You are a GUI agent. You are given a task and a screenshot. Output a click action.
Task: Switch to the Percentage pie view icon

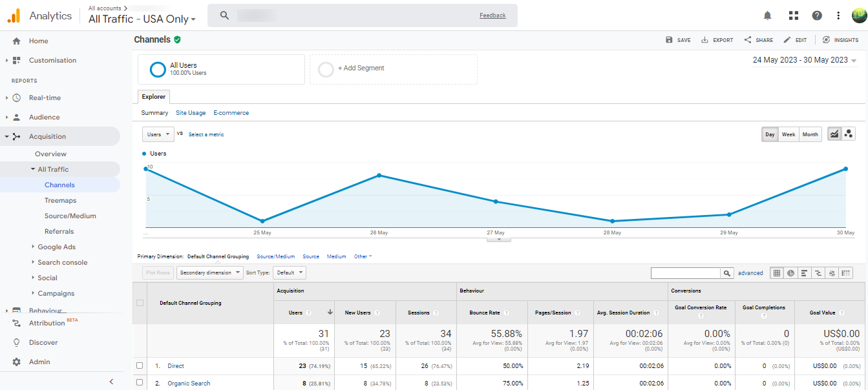791,273
